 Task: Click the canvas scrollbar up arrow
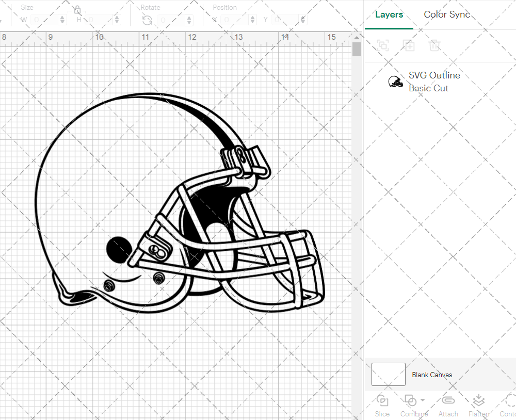357,38
